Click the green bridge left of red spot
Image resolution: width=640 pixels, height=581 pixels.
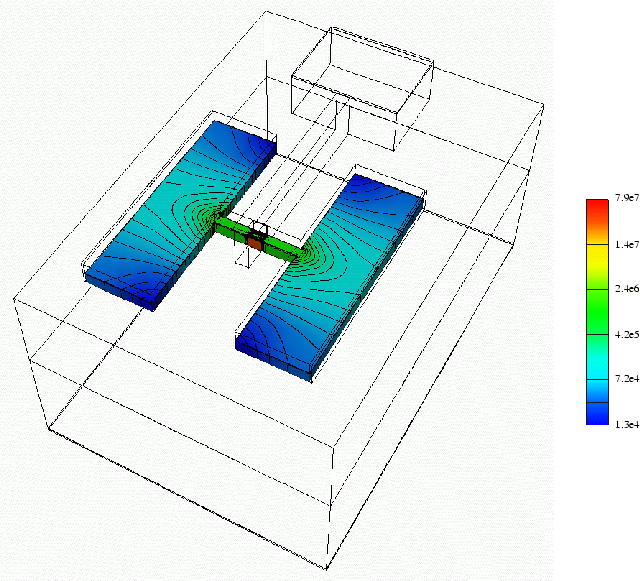232,229
